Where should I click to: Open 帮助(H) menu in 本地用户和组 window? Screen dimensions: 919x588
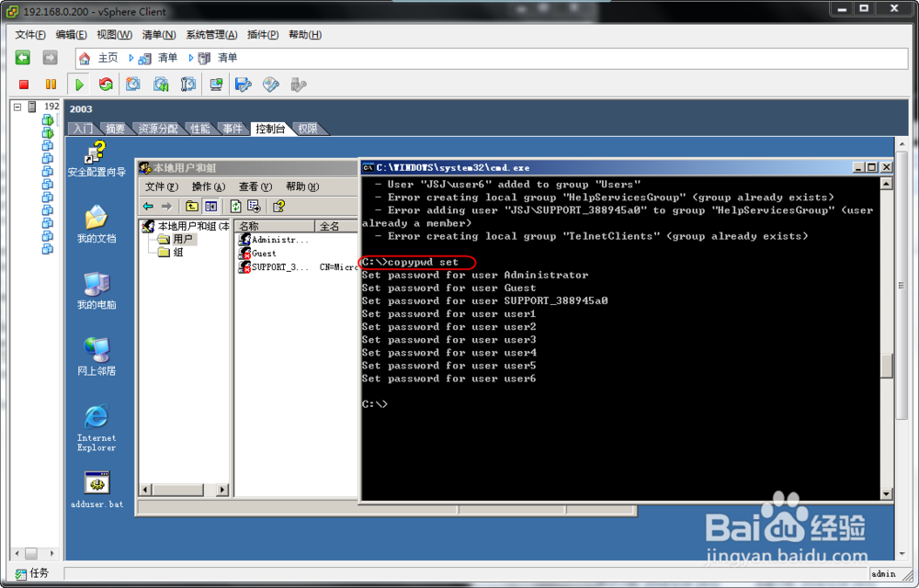[302, 187]
